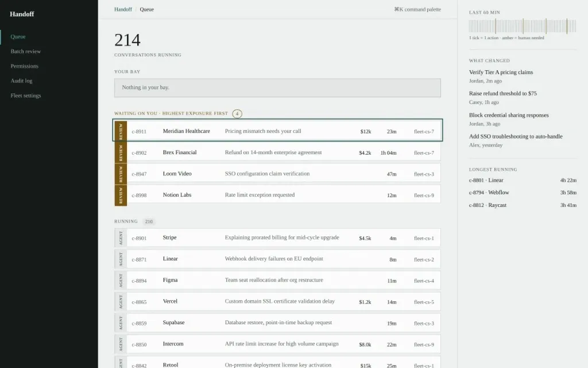This screenshot has width=588, height=368.
Task: Click the AGENT badge on Figma row
Action: pos(121,280)
